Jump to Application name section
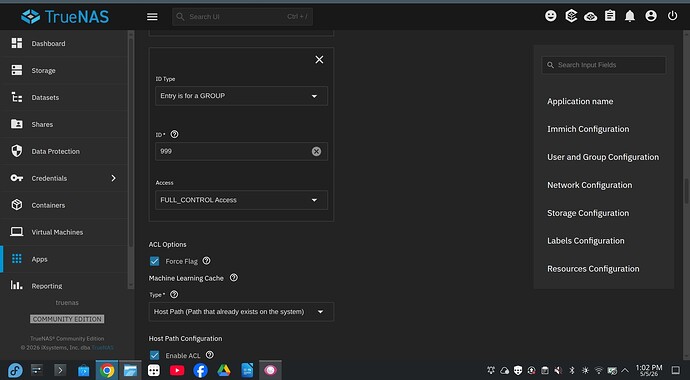 pos(580,102)
